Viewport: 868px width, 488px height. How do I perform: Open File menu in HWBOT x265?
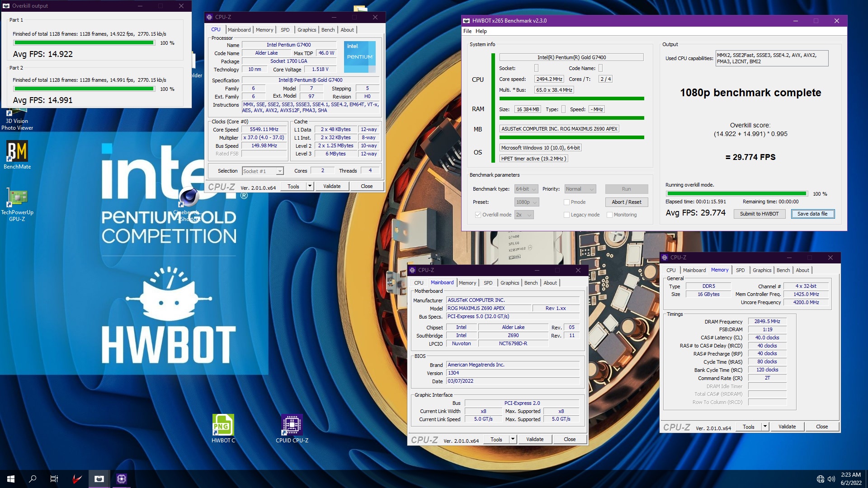[x=467, y=31]
